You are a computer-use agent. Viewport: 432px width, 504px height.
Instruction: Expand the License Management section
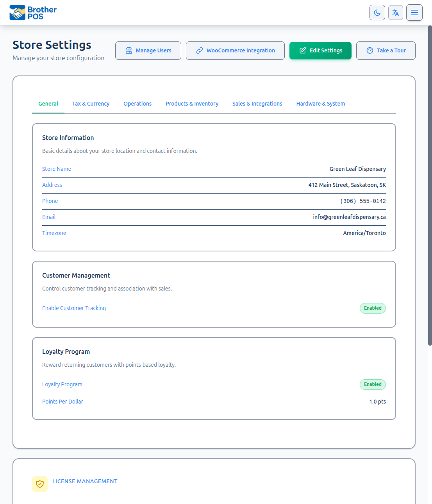point(85,481)
